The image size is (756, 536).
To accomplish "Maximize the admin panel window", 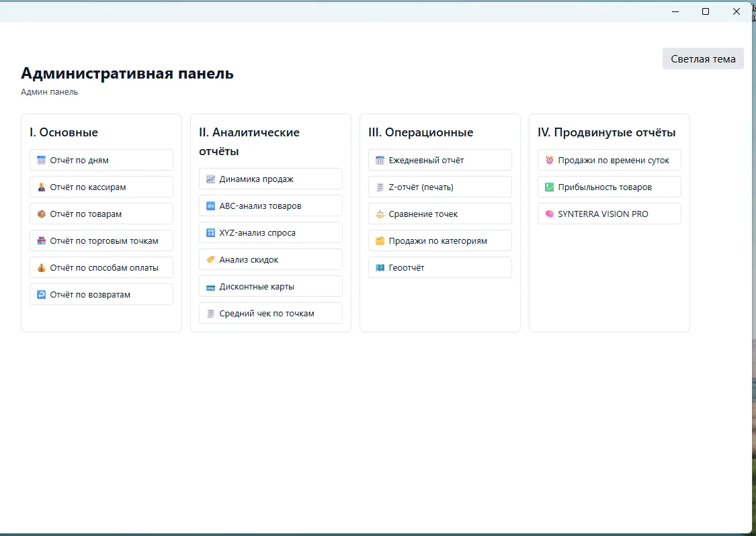I will click(706, 11).
